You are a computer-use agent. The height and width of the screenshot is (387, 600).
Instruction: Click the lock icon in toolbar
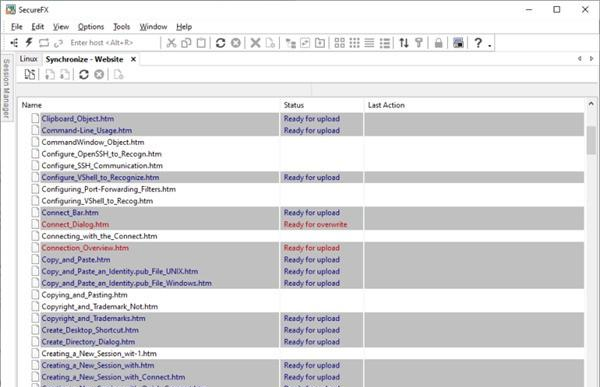439,42
